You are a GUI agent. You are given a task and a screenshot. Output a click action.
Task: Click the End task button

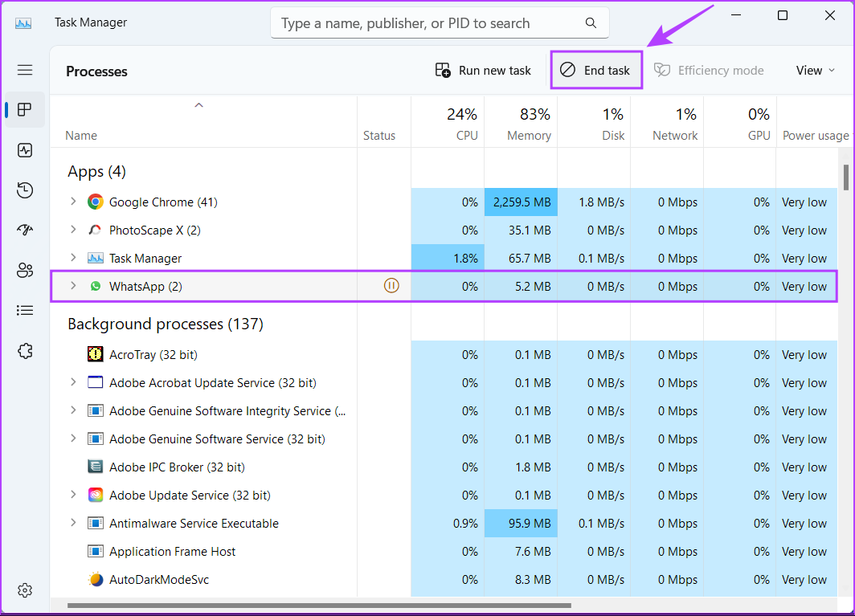[x=596, y=70]
